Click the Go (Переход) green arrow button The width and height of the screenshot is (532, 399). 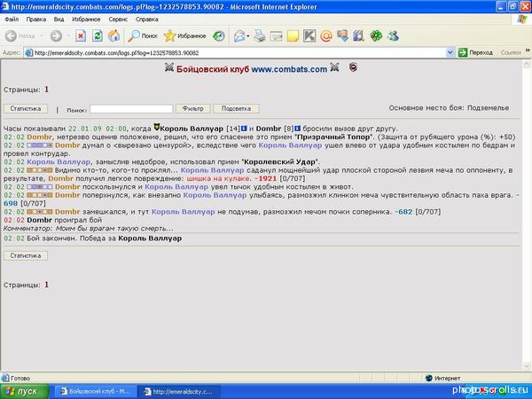(x=475, y=52)
